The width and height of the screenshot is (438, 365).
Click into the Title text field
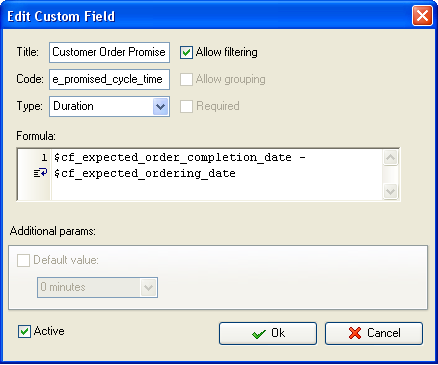click(x=109, y=52)
